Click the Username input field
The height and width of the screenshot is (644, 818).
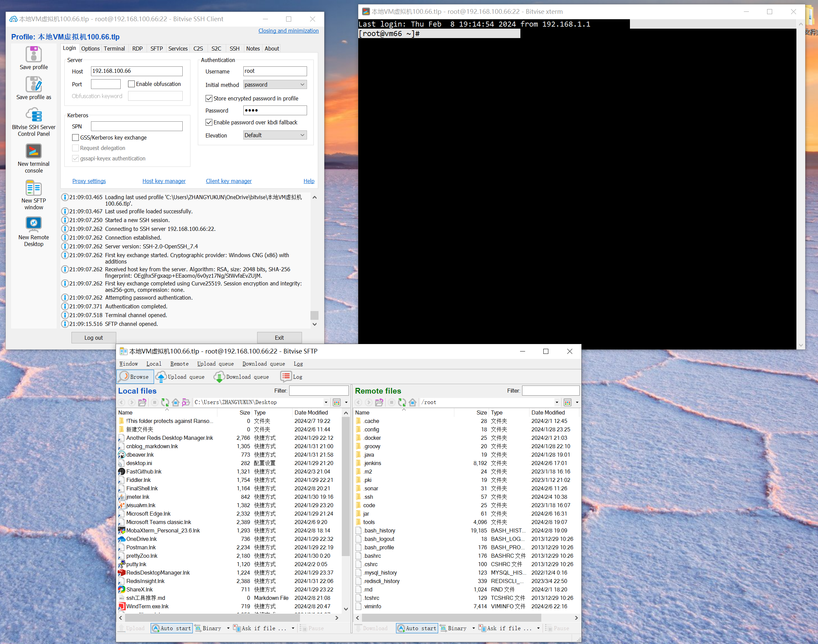(x=275, y=71)
